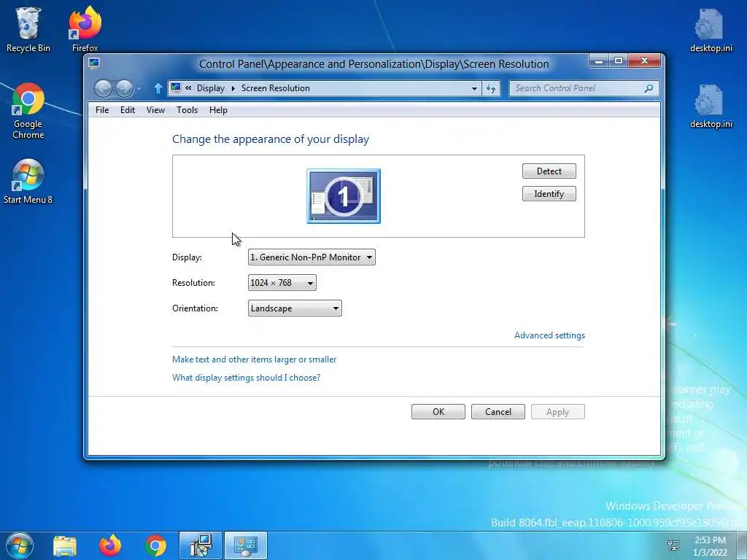Open the File menu
The height and width of the screenshot is (560, 747).
[102, 110]
